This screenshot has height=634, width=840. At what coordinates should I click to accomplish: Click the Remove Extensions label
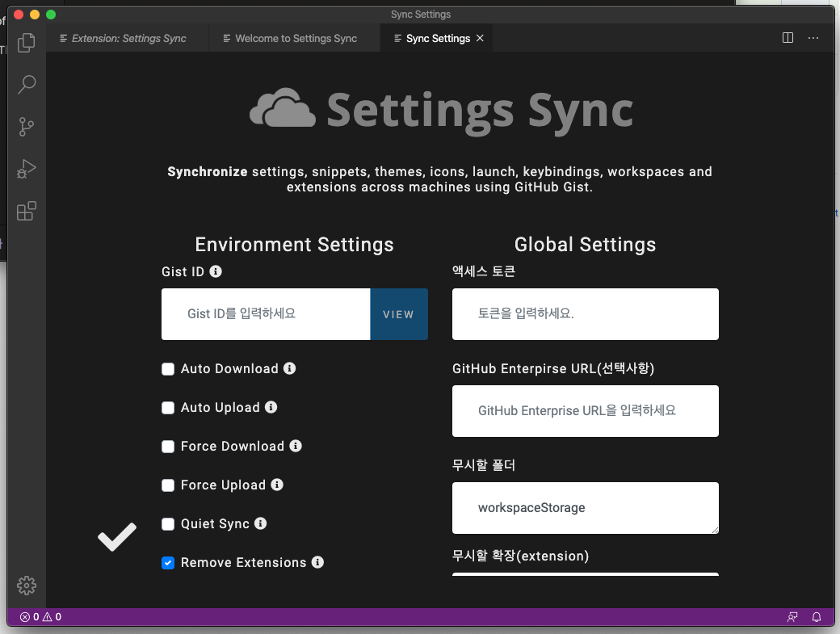[x=244, y=562]
